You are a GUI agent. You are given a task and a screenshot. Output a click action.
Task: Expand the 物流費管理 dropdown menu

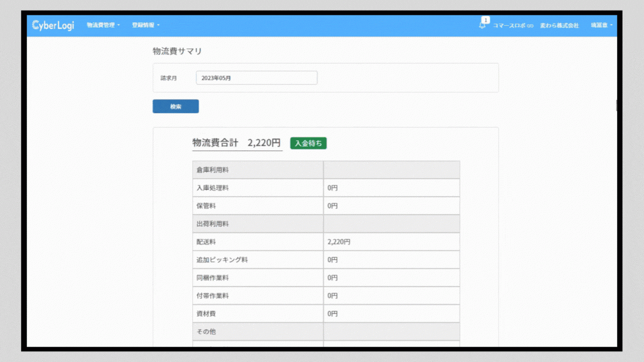point(103,25)
